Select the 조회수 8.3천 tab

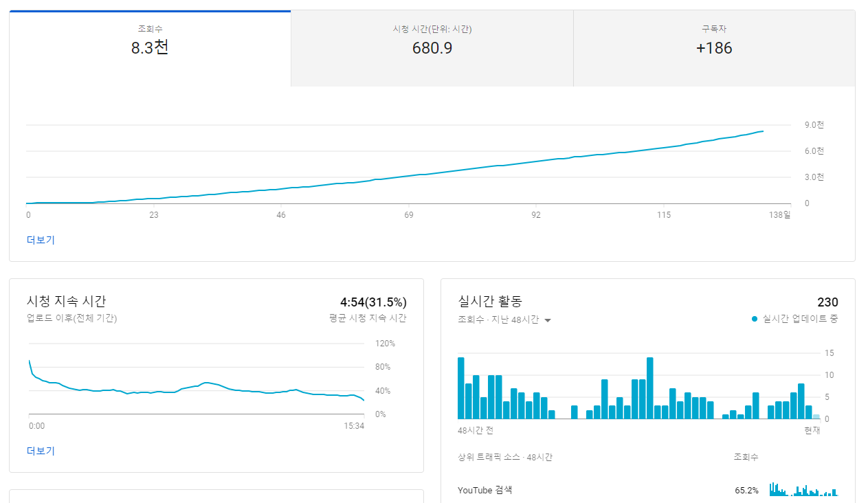pyautogui.click(x=150, y=48)
